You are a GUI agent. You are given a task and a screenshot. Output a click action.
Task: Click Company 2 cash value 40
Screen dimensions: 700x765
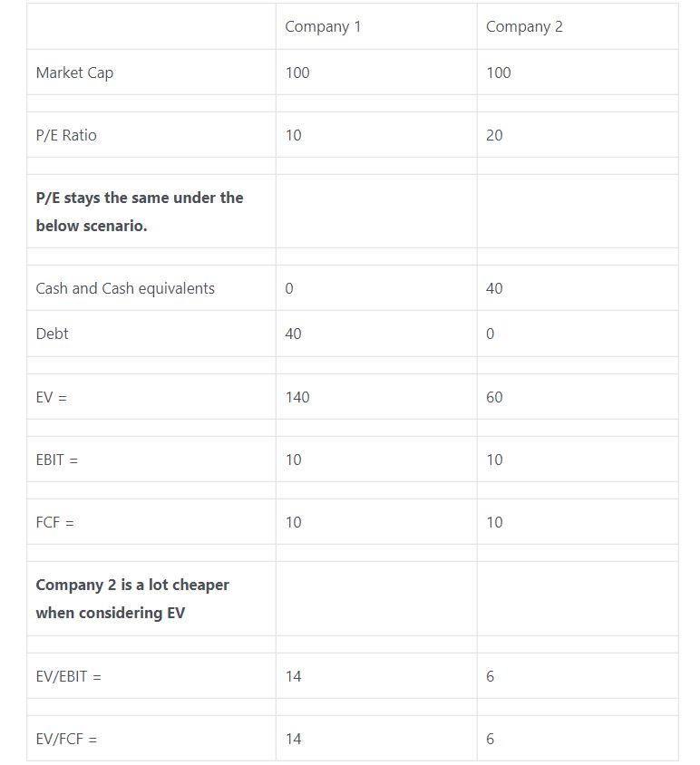(494, 288)
